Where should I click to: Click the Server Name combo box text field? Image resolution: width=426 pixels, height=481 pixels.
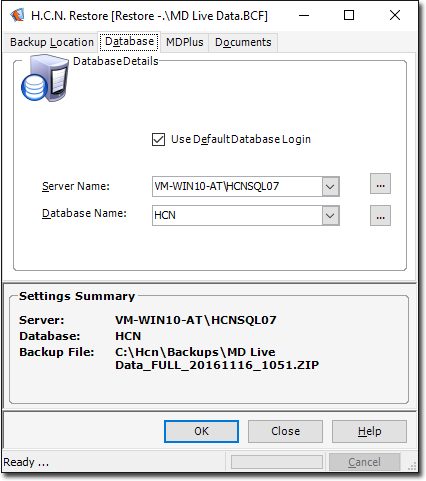click(x=237, y=186)
